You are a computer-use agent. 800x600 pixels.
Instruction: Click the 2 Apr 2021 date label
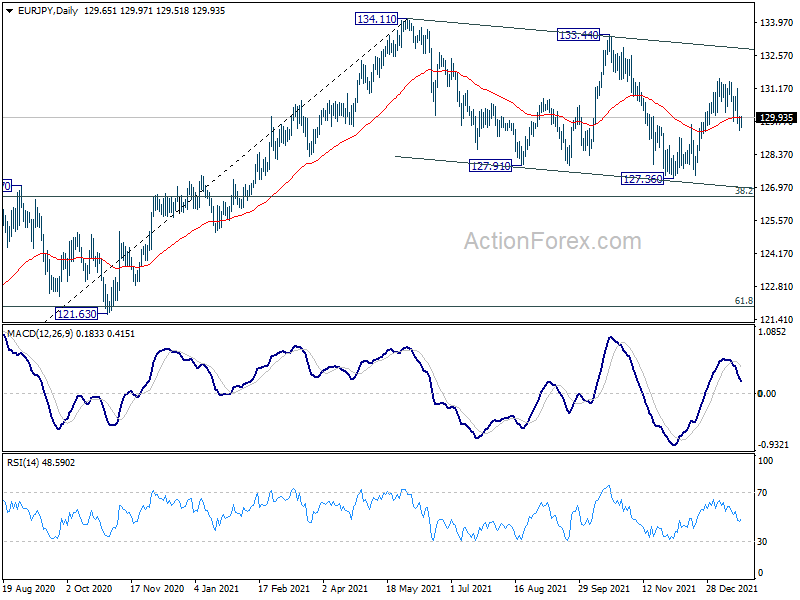[x=345, y=588]
